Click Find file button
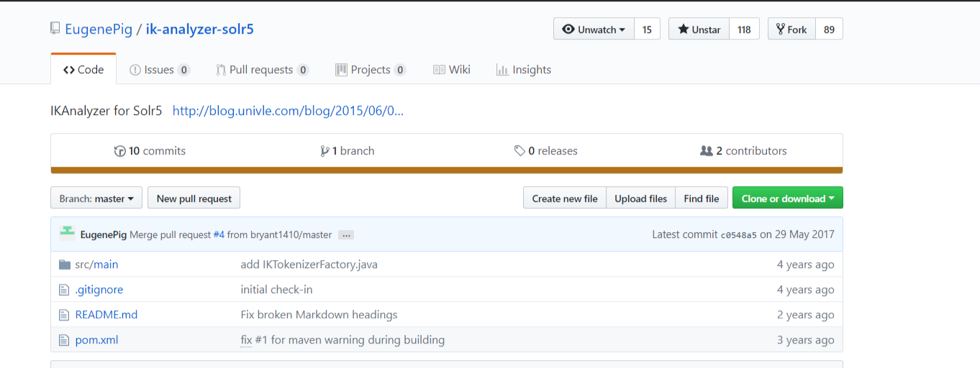This screenshot has width=980, height=368. pos(702,198)
